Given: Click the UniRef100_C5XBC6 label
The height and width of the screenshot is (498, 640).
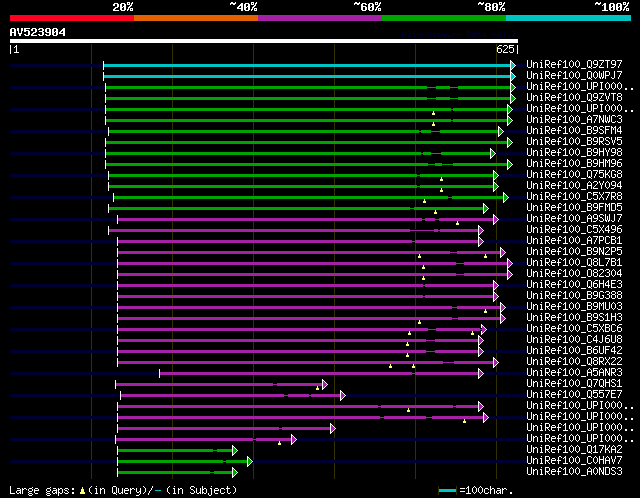Looking at the screenshot, I should [574, 329].
